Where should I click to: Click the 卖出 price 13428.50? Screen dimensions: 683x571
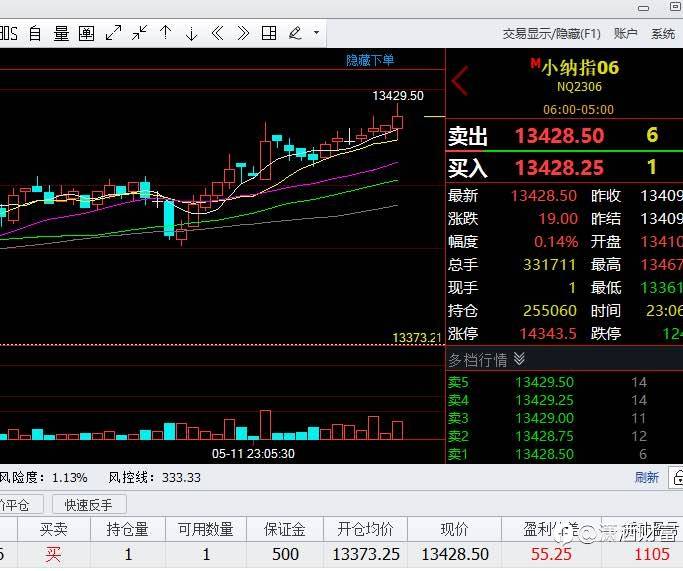coord(559,136)
